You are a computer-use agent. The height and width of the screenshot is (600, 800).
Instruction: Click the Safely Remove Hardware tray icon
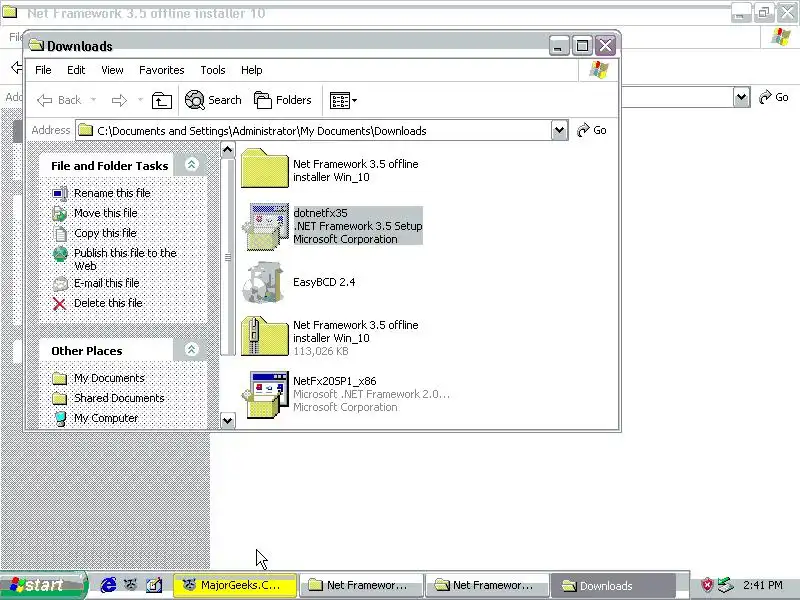pos(724,585)
